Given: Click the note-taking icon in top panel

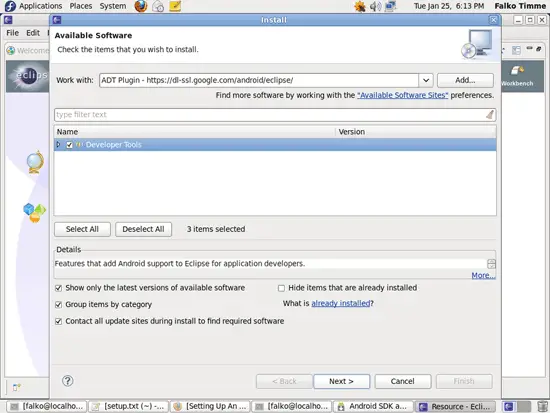Looking at the screenshot, I should click(175, 6).
